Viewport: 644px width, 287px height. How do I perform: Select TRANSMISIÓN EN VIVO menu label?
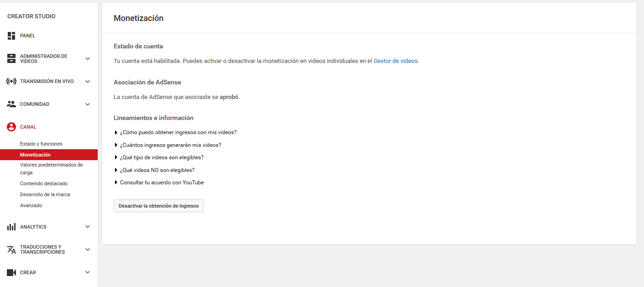(x=47, y=81)
